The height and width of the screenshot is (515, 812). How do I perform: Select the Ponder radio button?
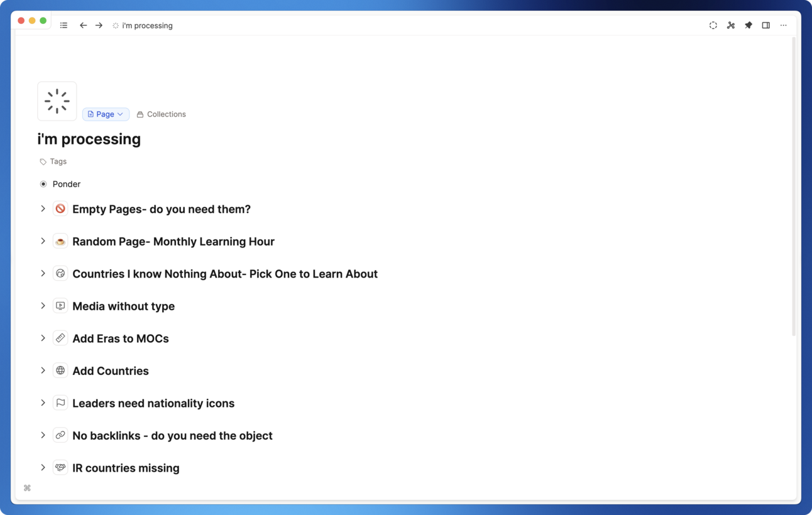[43, 183]
